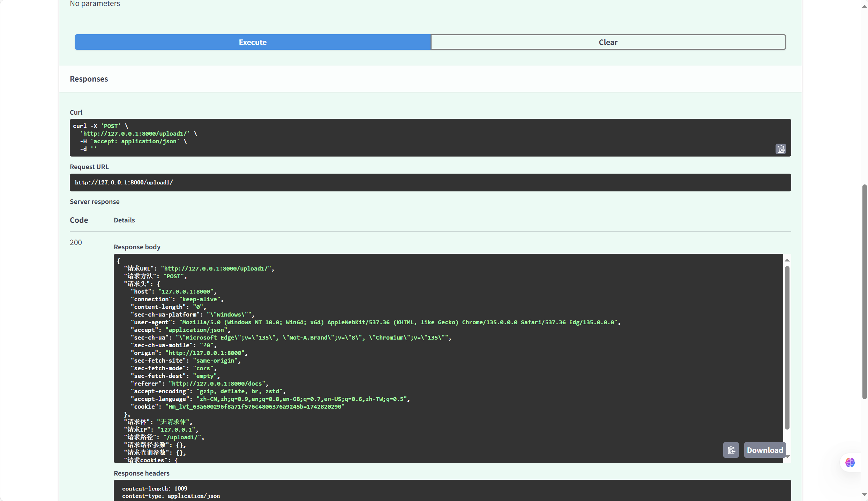Click the response body scroll up arrow
This screenshot has height=501, width=868.
[787, 260]
